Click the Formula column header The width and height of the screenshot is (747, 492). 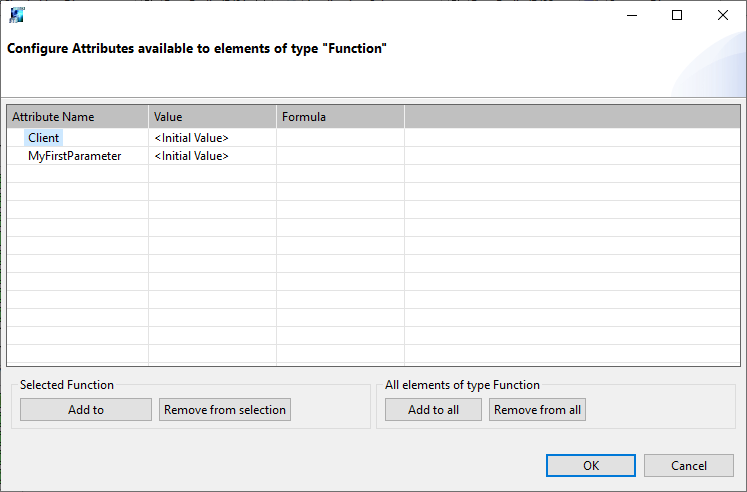tap(340, 117)
